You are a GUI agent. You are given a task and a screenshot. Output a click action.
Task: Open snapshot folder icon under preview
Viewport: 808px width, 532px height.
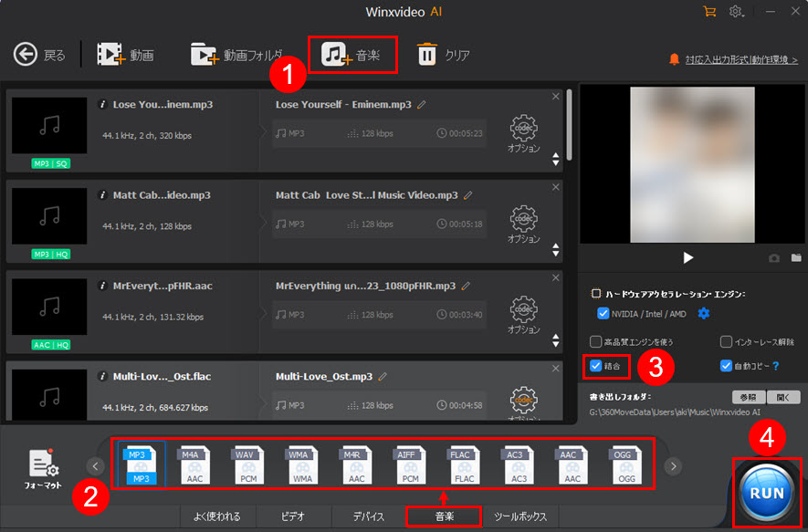[x=796, y=257]
